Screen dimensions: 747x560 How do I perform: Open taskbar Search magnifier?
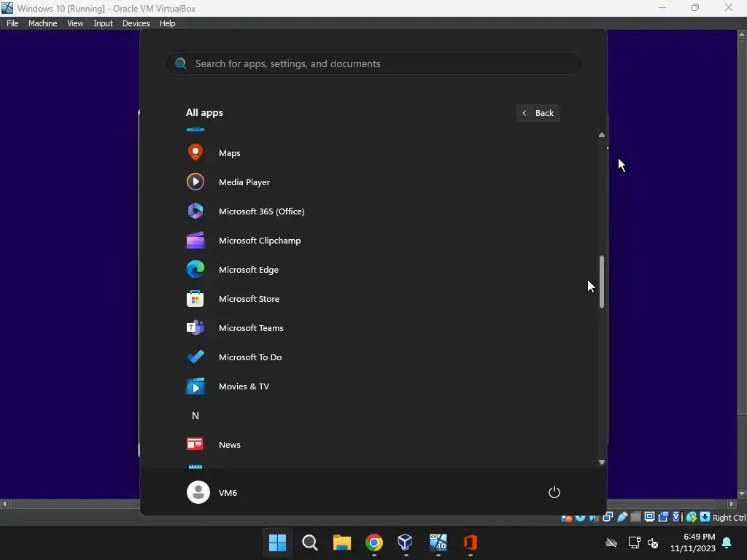coord(309,542)
